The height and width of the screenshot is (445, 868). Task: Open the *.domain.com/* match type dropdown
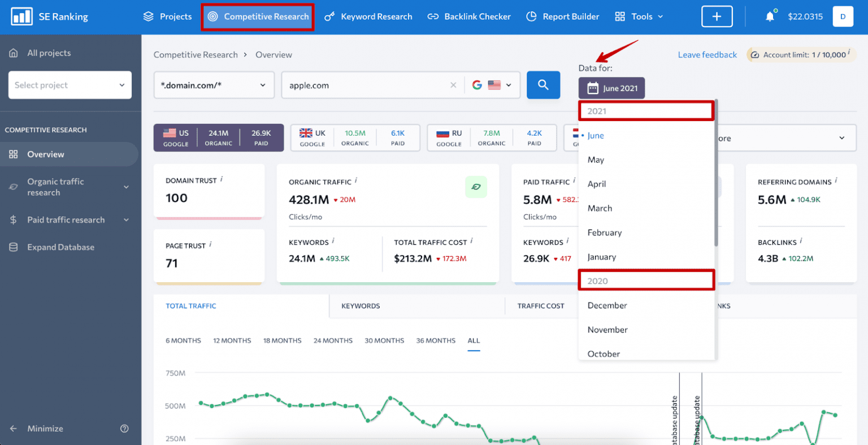click(214, 85)
